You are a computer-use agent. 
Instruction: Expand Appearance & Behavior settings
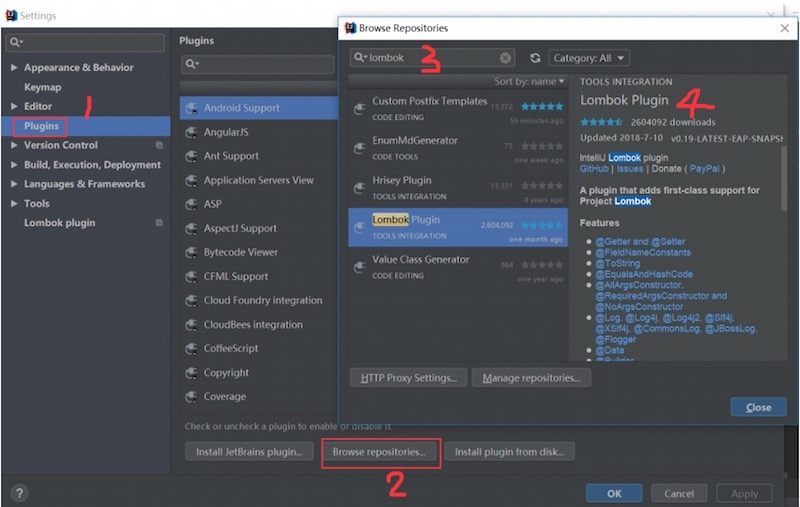point(14,67)
